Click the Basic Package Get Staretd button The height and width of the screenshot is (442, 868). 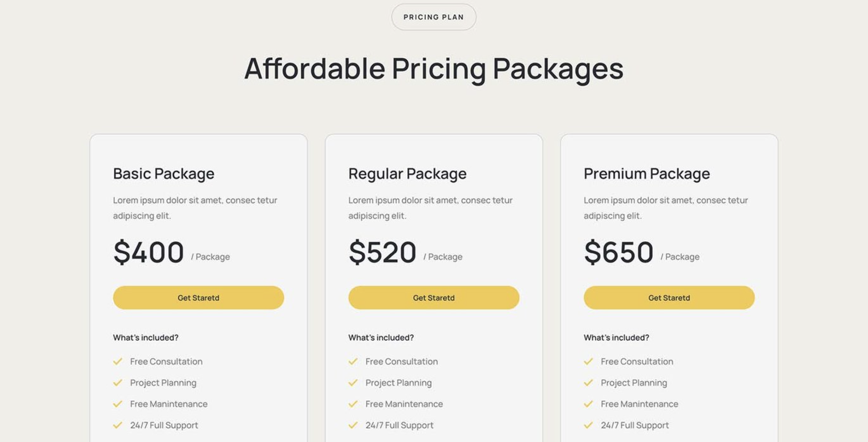199,298
